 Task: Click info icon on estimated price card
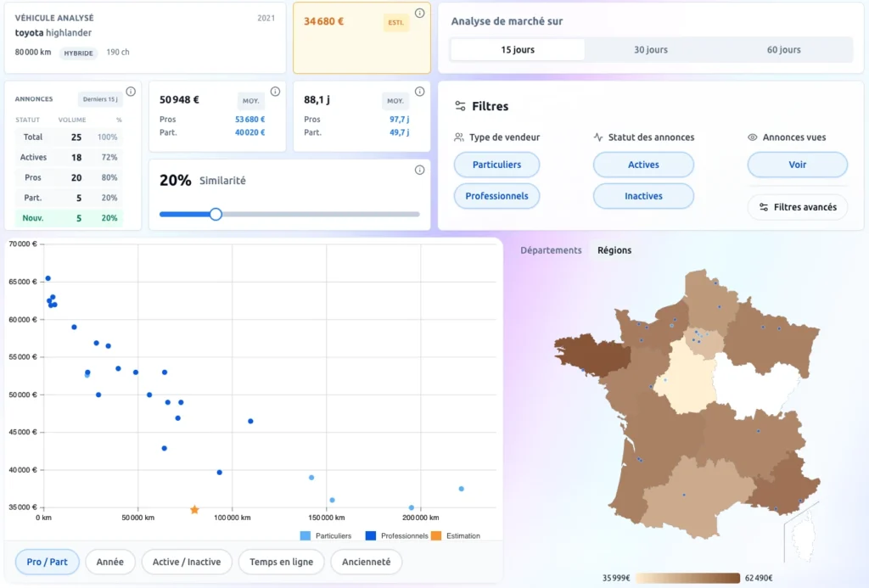[419, 14]
